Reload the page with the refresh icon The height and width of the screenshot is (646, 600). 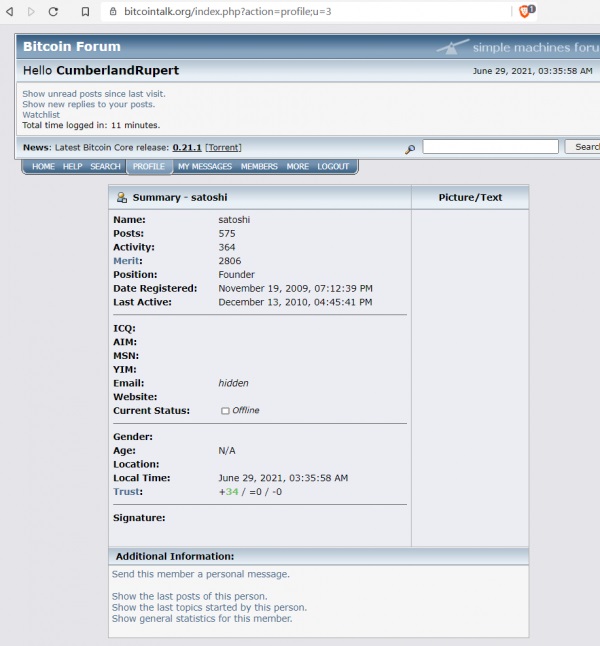pyautogui.click(x=54, y=12)
